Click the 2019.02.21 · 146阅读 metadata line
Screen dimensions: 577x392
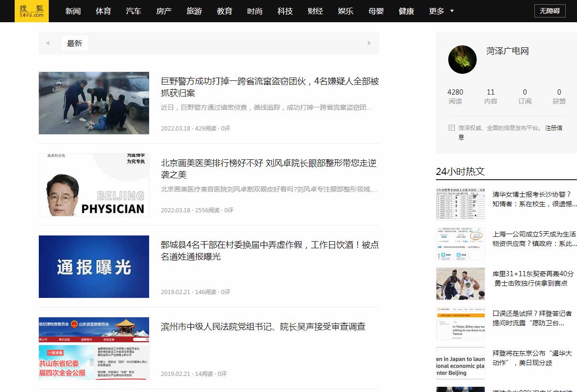[x=195, y=292]
